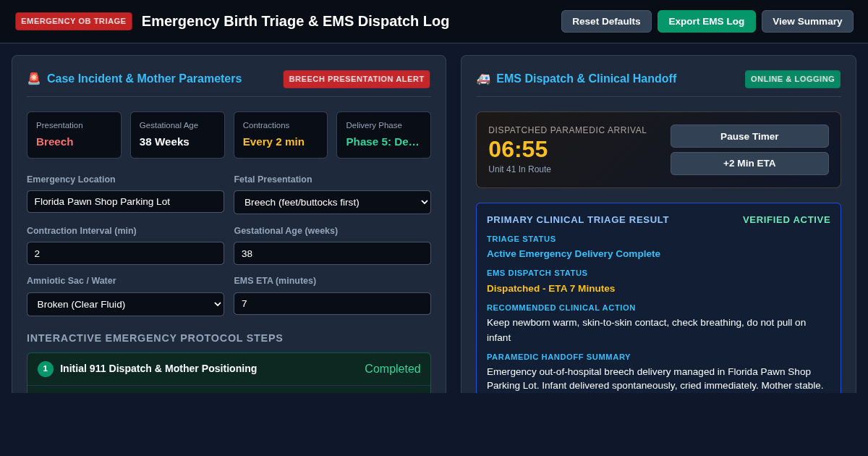Click the Online & Logging status badge
The width and height of the screenshot is (868, 456).
[793, 79]
